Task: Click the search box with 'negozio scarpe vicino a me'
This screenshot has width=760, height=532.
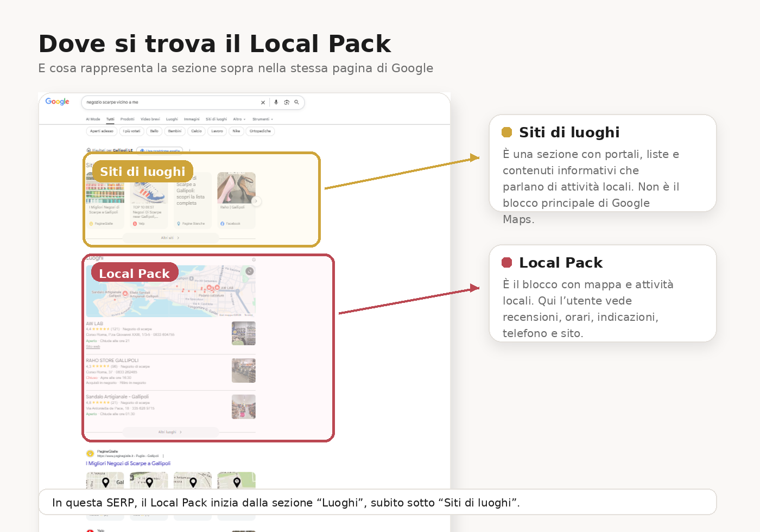Action: pos(193,102)
